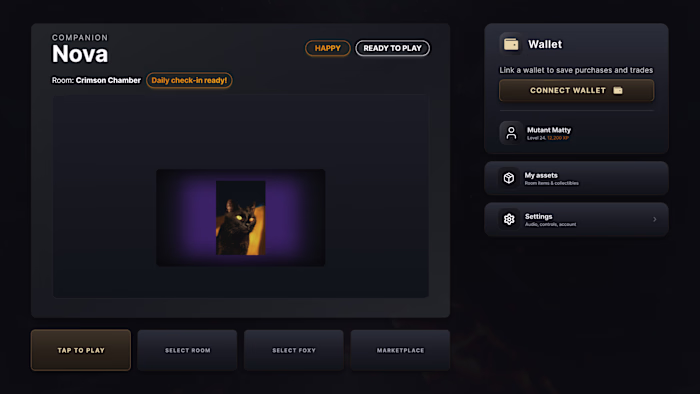700x394 pixels.
Task: Open the Select Room menu button
Action: 188,350
